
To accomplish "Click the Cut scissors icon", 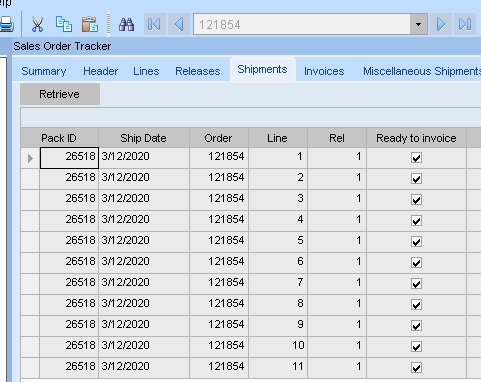I will (37, 24).
